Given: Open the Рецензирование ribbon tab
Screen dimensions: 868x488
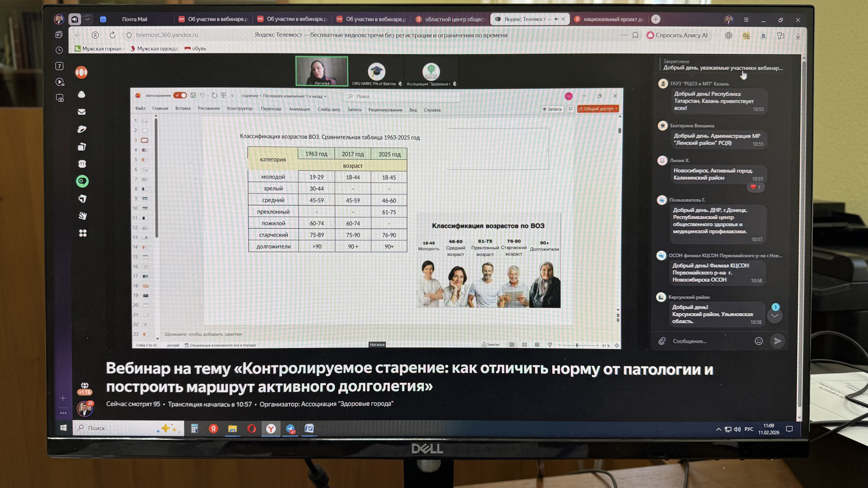Looking at the screenshot, I should point(385,110).
